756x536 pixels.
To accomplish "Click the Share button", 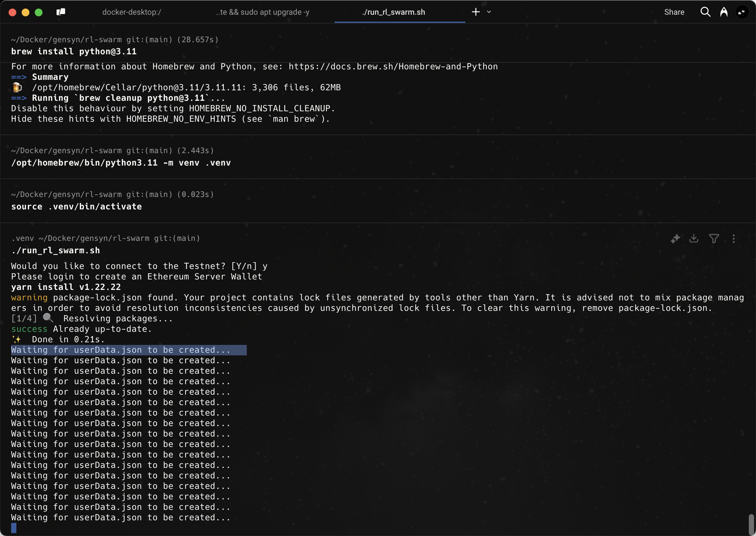I will tap(674, 12).
